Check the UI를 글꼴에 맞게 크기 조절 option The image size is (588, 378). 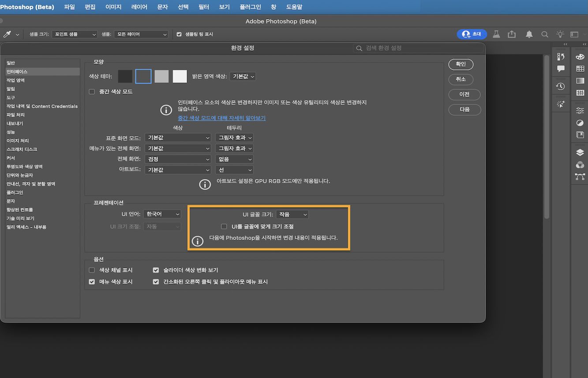coord(224,226)
